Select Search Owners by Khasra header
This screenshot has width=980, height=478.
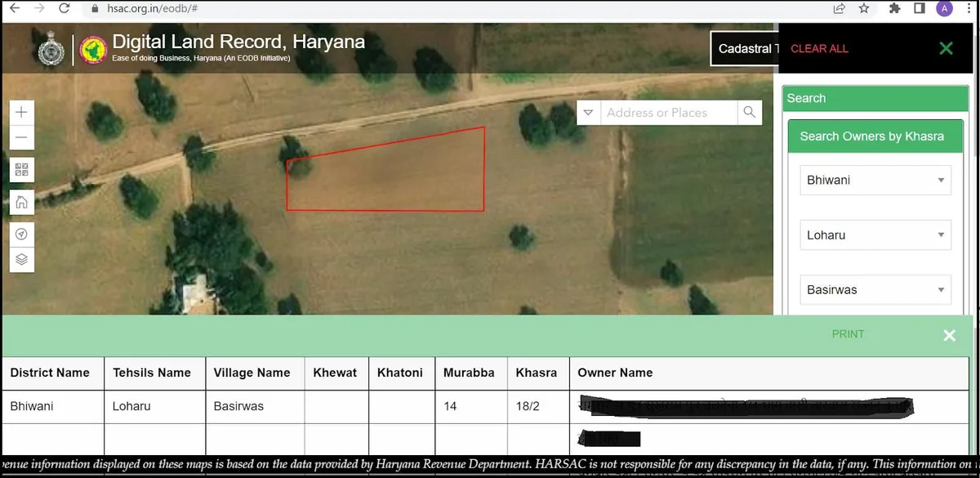(x=871, y=136)
